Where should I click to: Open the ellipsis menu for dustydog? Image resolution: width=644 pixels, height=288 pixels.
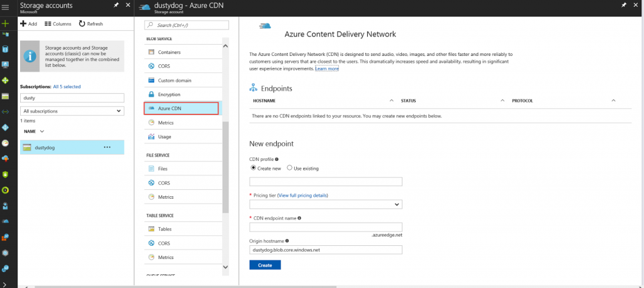(107, 147)
